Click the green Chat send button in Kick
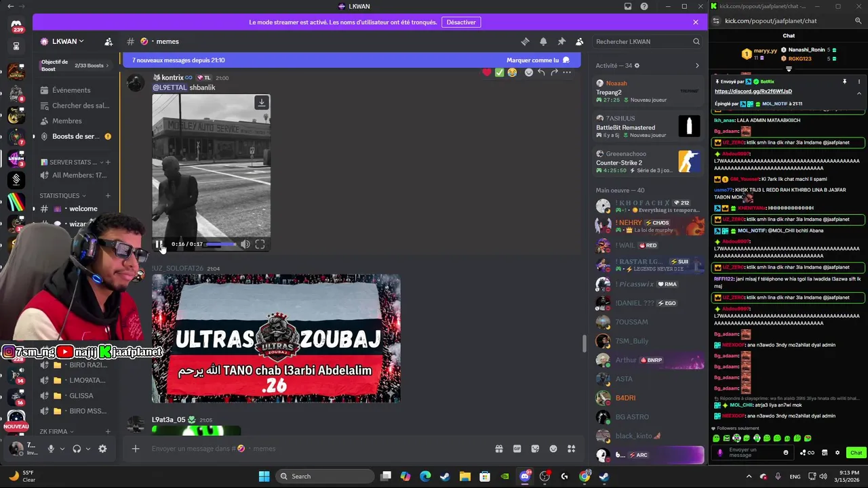Viewport: 868px width, 488px height. point(856,453)
